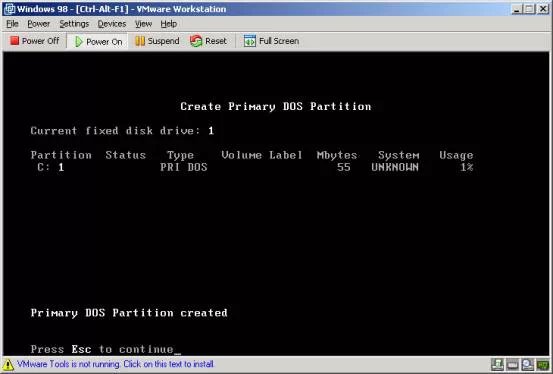Image resolution: width=553 pixels, height=374 pixels.
Task: Maximize the VMware Workstation window
Action: pyautogui.click(x=529, y=9)
